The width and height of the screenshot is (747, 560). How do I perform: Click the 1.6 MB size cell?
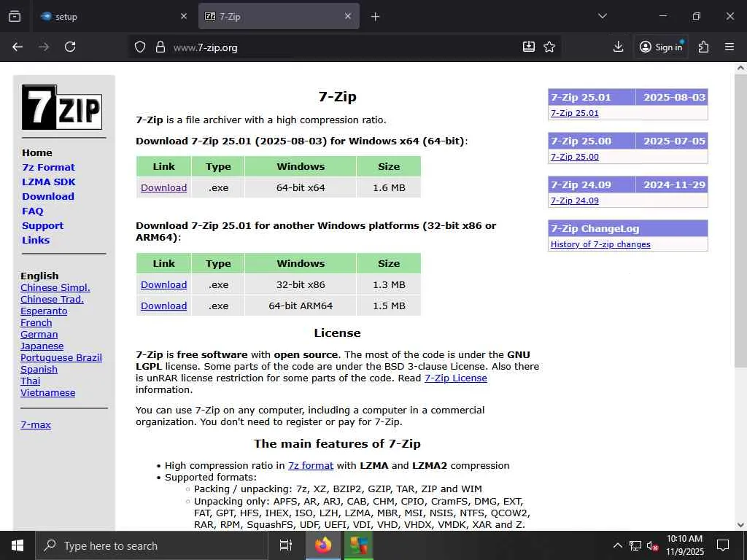tap(389, 187)
